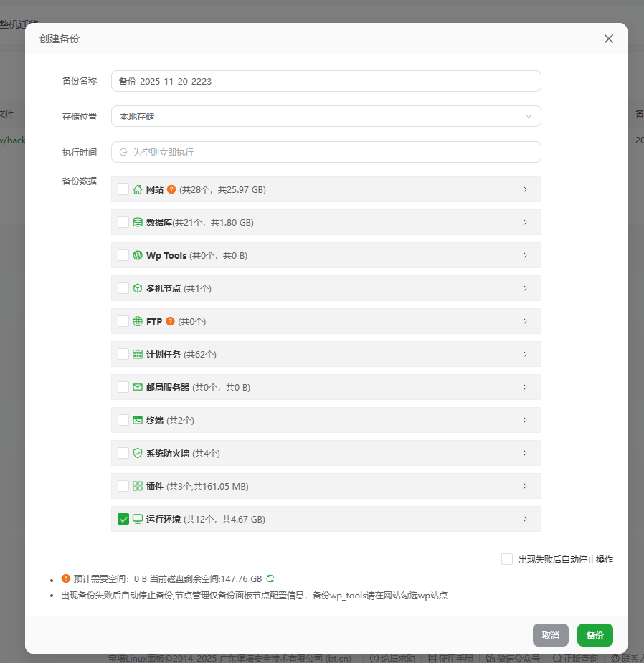Uncheck the 运行环境 checkbox

tap(123, 518)
